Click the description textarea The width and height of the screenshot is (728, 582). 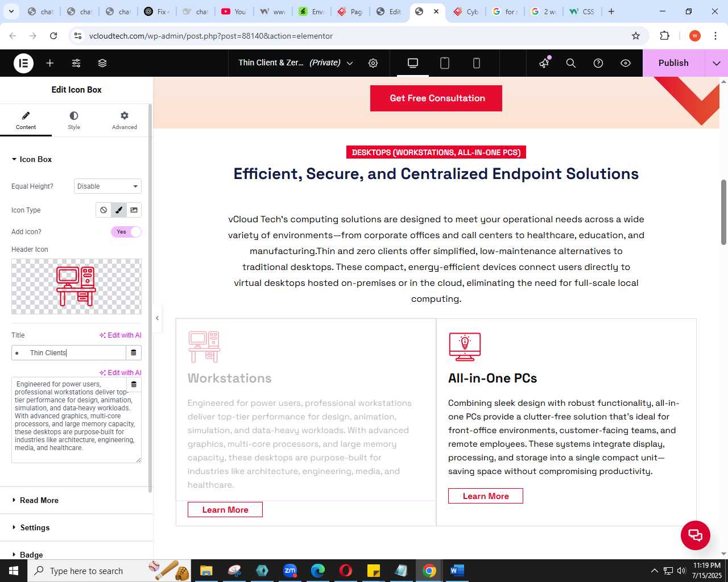[76, 421]
